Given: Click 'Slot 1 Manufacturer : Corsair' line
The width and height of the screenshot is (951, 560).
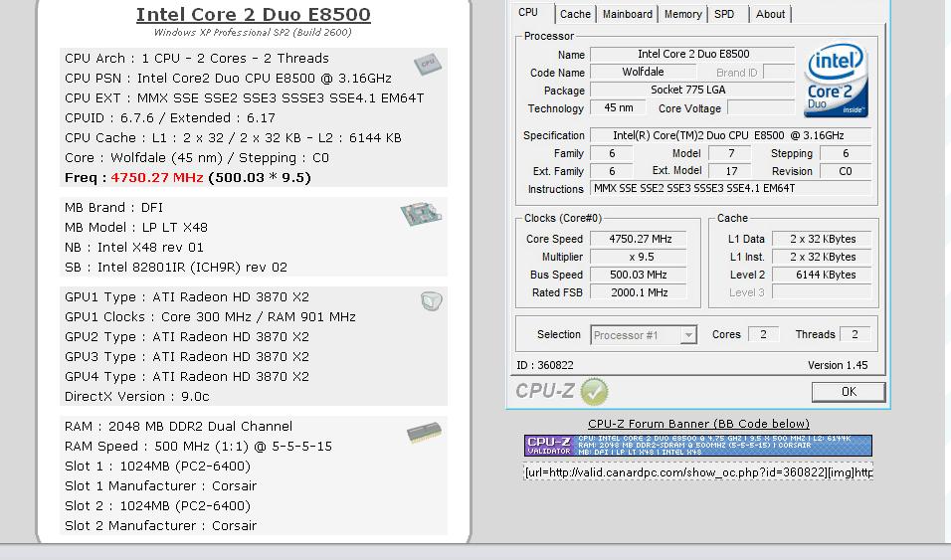Looking at the screenshot, I should [161, 486].
